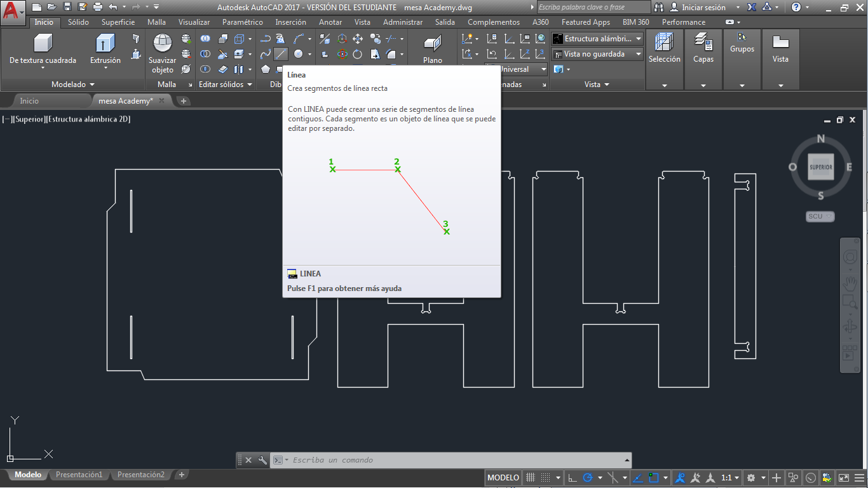
Task: Open the annotation scale 1:1 dropdown
Action: pos(731,477)
